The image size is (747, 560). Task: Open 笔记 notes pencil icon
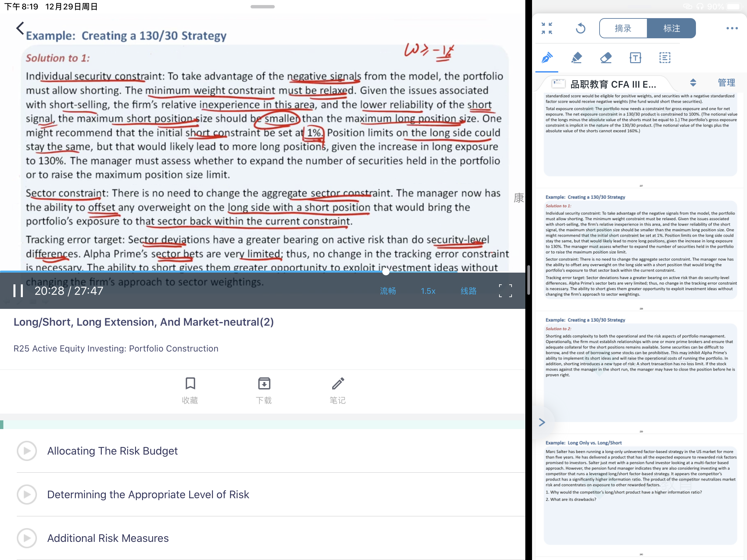338,390
